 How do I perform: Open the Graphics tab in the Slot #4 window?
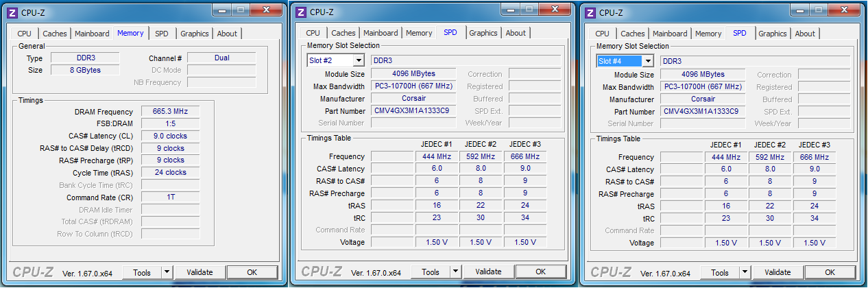773,34
